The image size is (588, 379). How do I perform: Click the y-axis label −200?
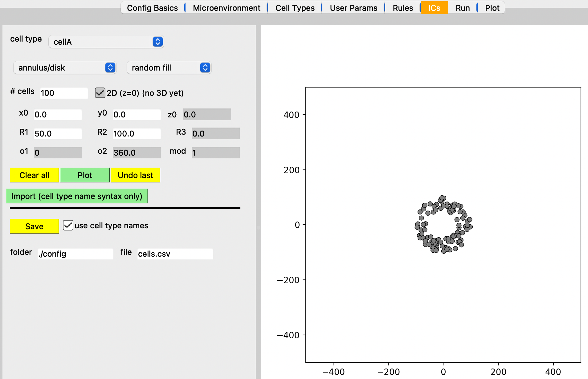[288, 280]
